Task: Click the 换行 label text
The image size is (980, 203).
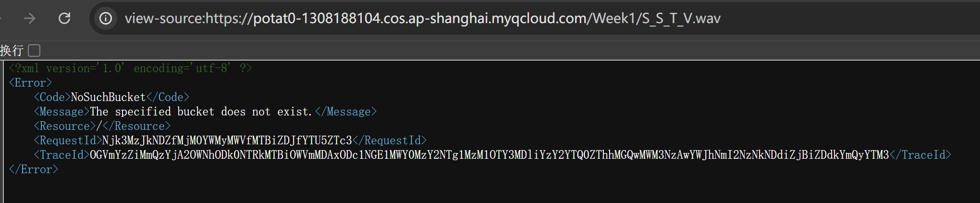Action: (12, 51)
